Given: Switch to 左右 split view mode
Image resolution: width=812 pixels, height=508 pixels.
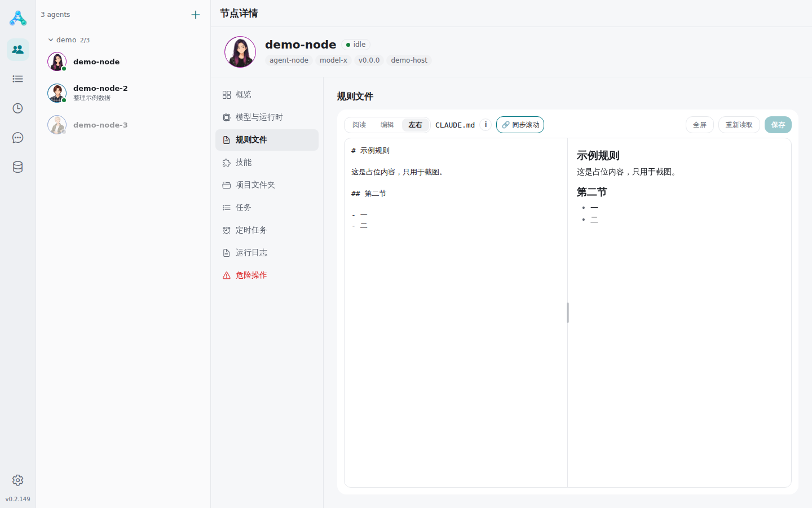Looking at the screenshot, I should pos(416,125).
